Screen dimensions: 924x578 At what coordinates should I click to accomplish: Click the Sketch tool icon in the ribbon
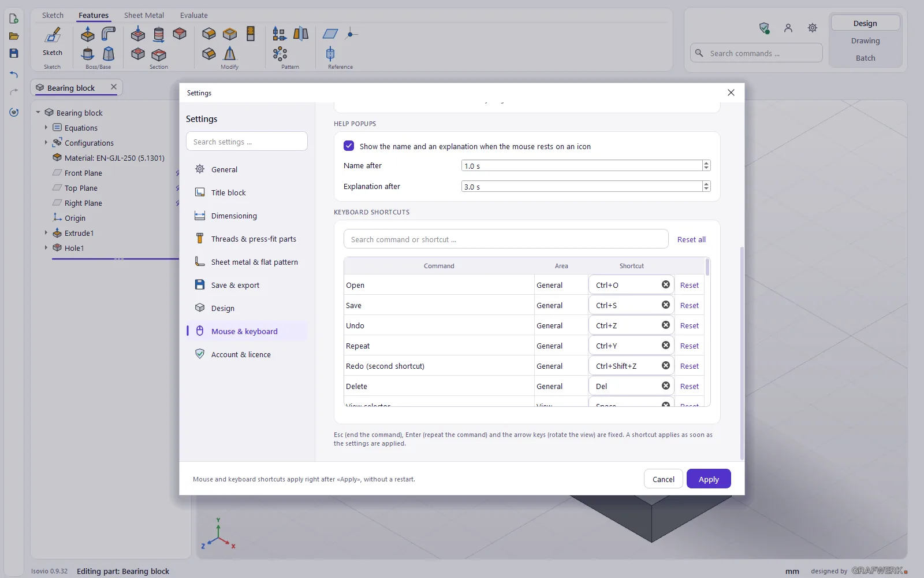pos(53,36)
